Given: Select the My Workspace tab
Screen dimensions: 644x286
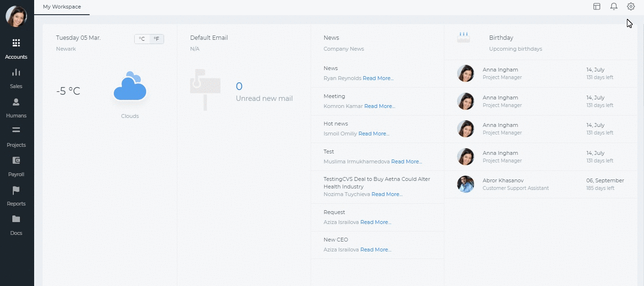Looking at the screenshot, I should pyautogui.click(x=62, y=7).
